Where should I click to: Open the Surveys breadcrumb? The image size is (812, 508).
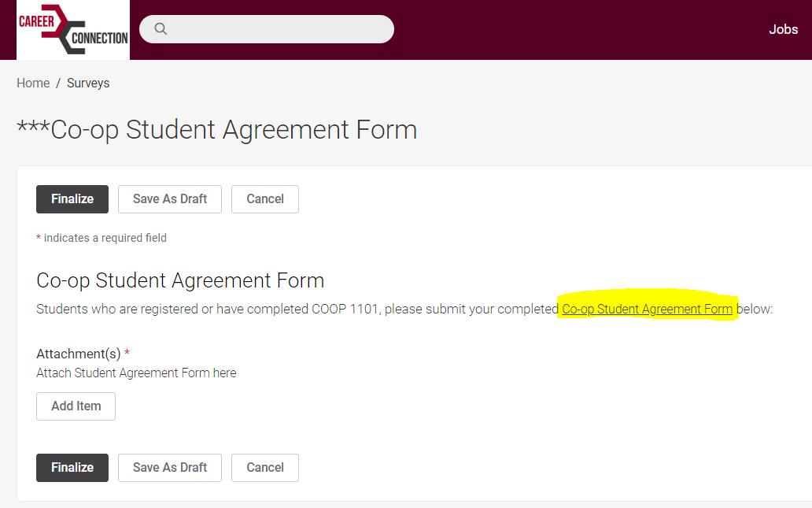88,83
